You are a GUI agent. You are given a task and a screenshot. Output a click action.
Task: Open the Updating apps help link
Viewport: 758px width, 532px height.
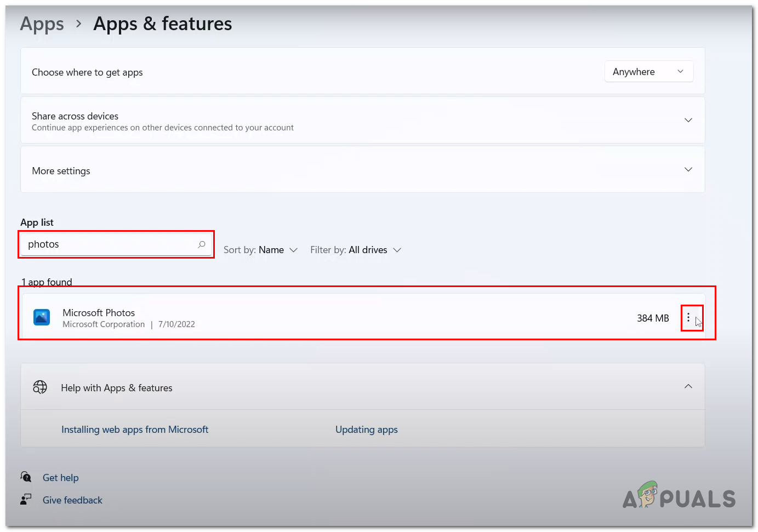click(366, 430)
